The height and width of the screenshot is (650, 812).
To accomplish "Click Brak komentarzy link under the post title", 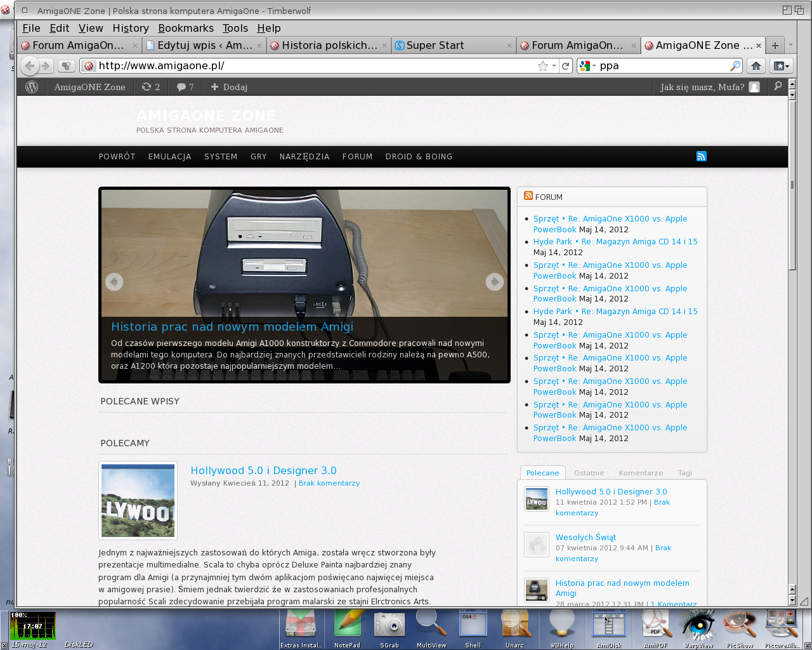I will click(329, 483).
